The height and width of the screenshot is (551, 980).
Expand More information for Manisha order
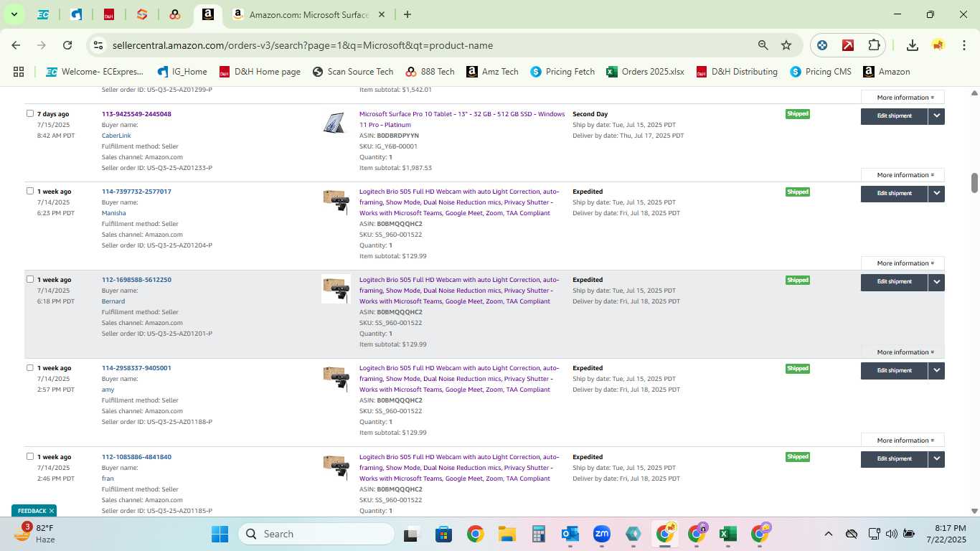pyautogui.click(x=903, y=263)
